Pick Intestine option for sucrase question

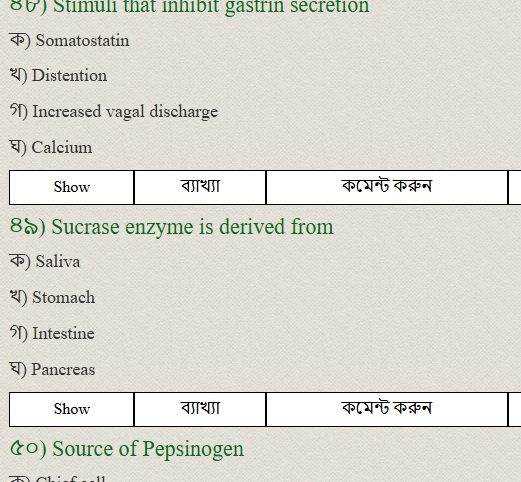click(52, 333)
